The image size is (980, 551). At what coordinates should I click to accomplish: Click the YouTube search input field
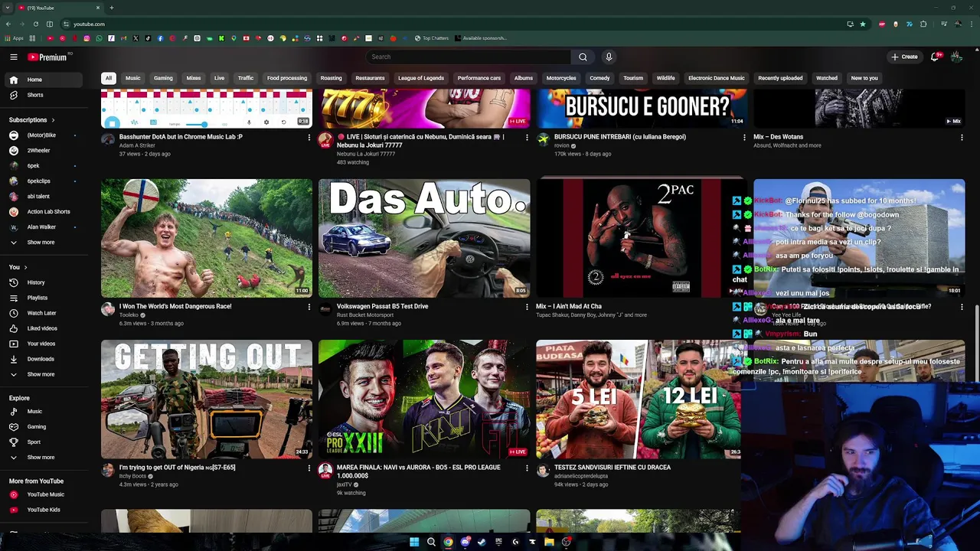[469, 57]
